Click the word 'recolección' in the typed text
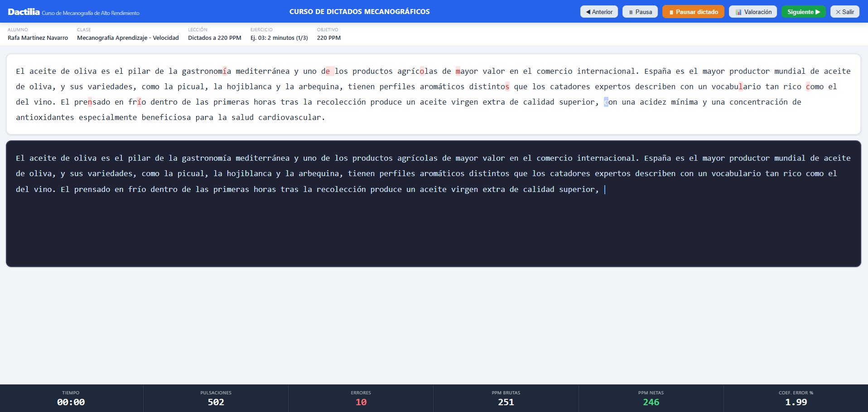This screenshot has height=412, width=868. pyautogui.click(x=341, y=189)
